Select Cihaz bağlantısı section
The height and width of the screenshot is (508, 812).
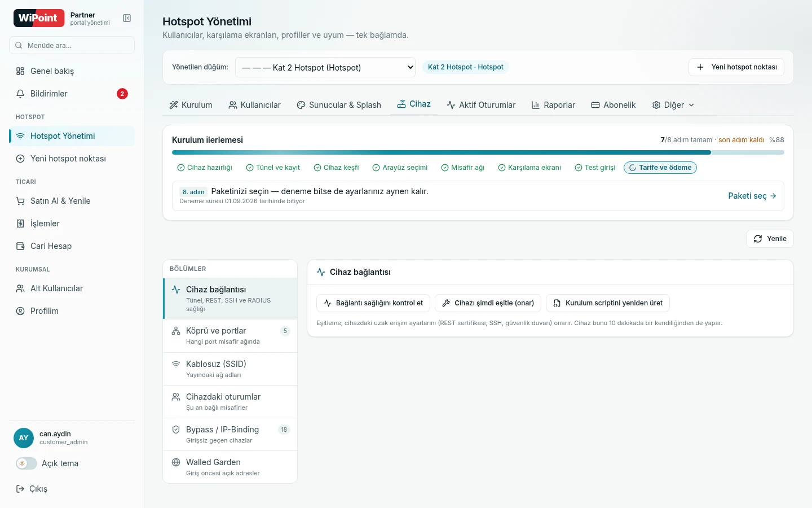point(230,299)
